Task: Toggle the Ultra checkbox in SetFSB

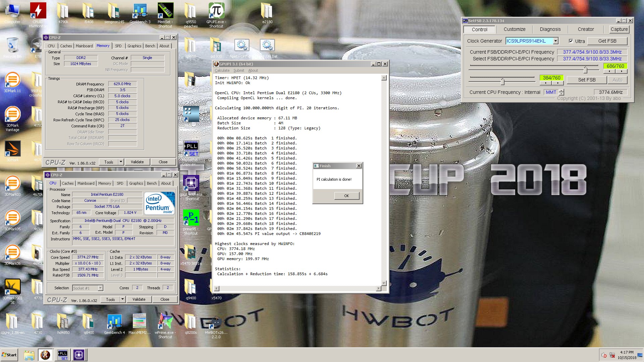Action: 571,41
